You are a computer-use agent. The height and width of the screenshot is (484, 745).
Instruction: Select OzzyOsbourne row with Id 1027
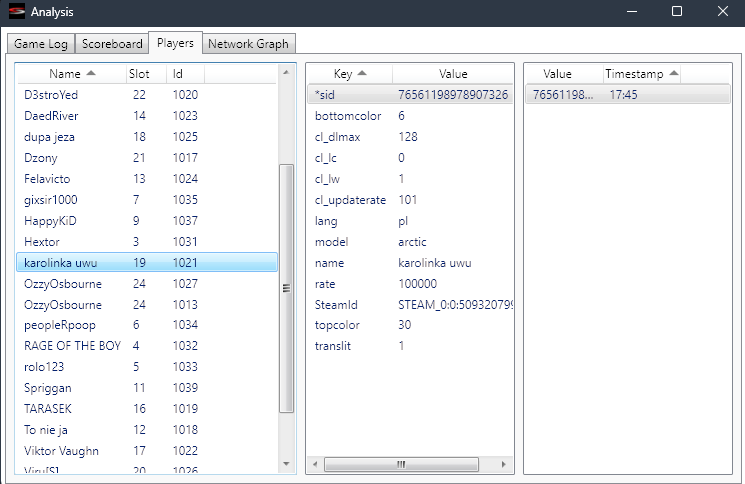(147, 284)
